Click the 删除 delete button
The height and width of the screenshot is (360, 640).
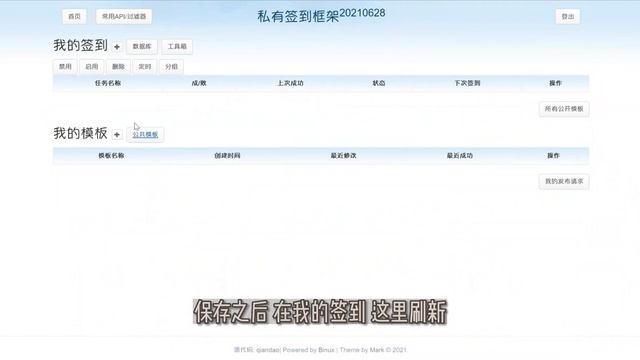click(x=118, y=67)
